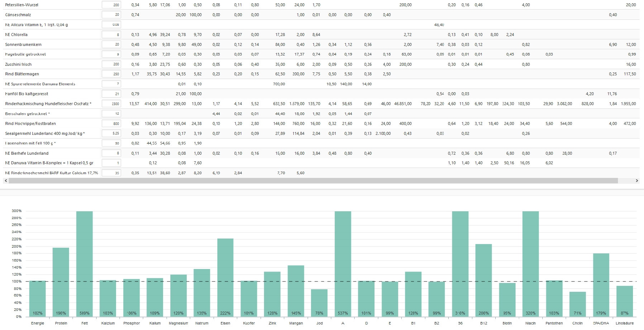Select the Eierschalen getrocknet quantity input
644x330 pixels.
[111, 114]
